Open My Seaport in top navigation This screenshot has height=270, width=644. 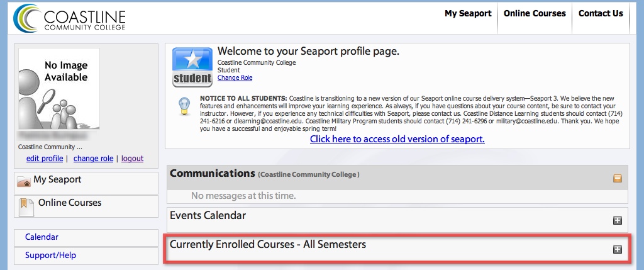[468, 14]
